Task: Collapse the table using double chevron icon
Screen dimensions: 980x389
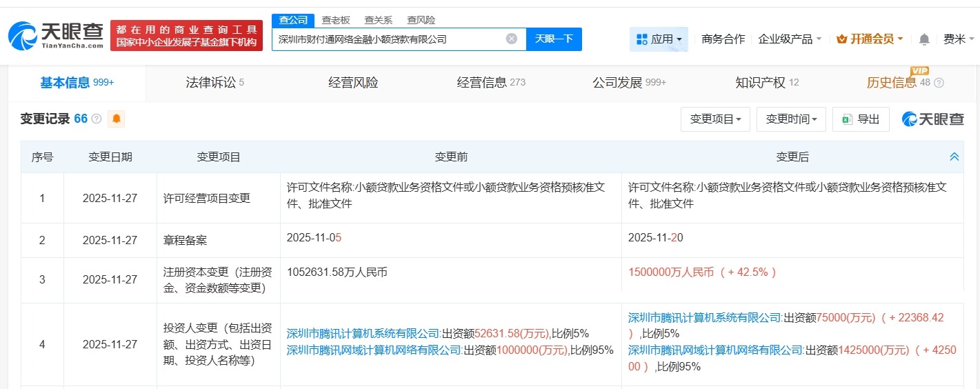Action: pyautogui.click(x=954, y=157)
